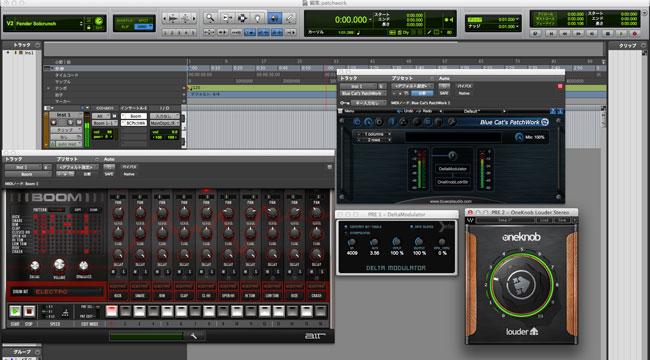650x360 pixels.
Task: Select Ins1 in the track list
Action: click(29, 53)
